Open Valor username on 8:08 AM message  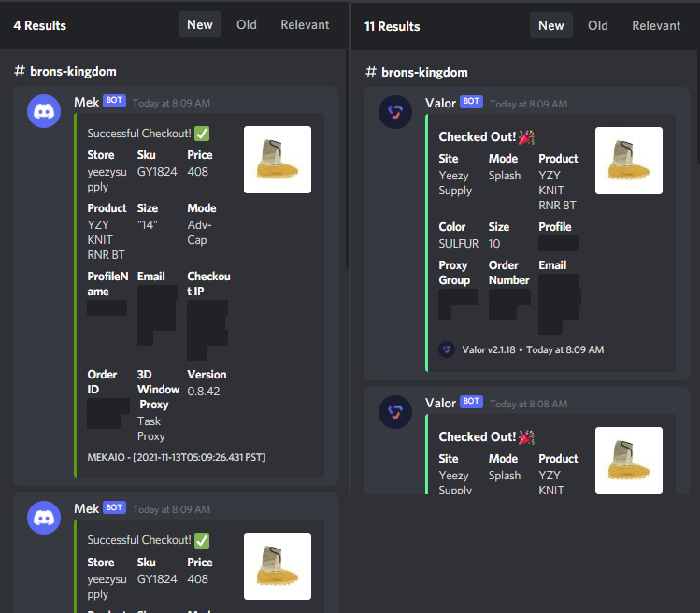pos(440,403)
